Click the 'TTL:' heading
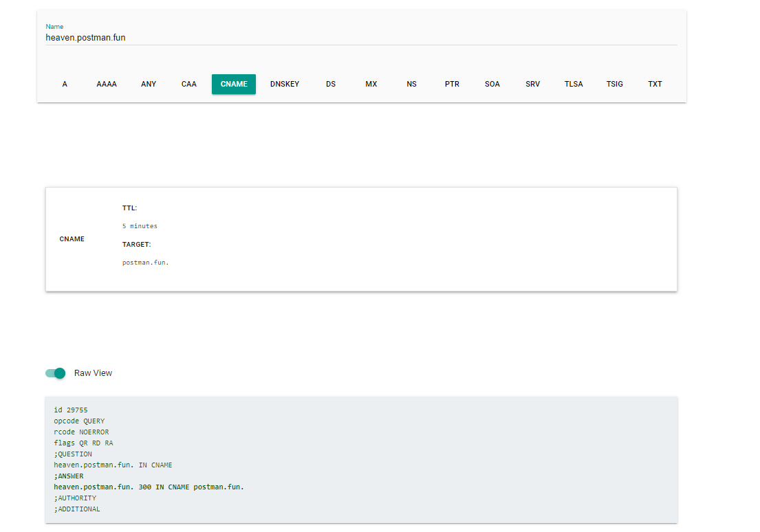760x532 pixels. point(129,208)
